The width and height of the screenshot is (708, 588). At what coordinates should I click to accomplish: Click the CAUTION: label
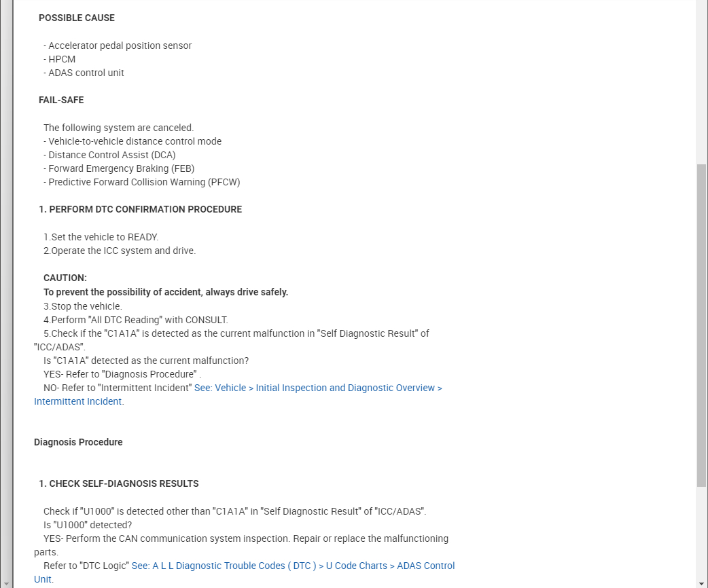coord(65,278)
